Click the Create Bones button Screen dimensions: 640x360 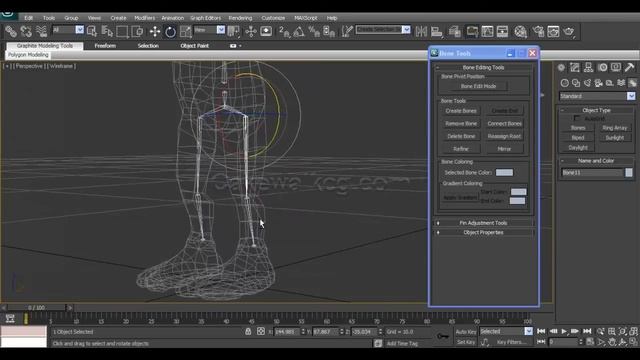[x=461, y=111]
